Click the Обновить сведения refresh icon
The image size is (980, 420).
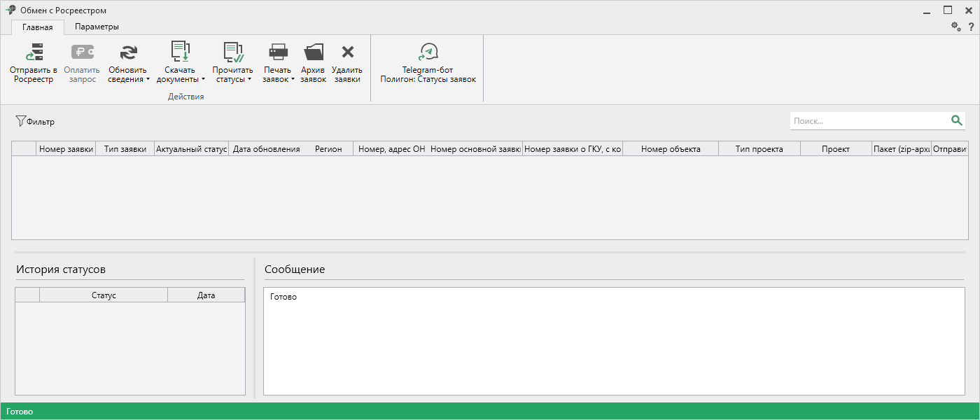coord(128,52)
